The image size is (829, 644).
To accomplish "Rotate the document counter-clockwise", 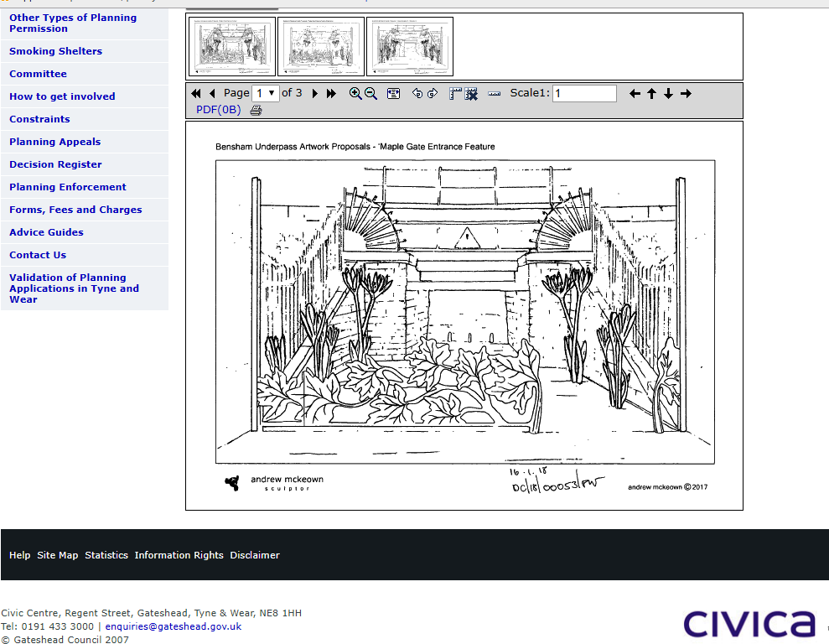I will pyautogui.click(x=417, y=94).
